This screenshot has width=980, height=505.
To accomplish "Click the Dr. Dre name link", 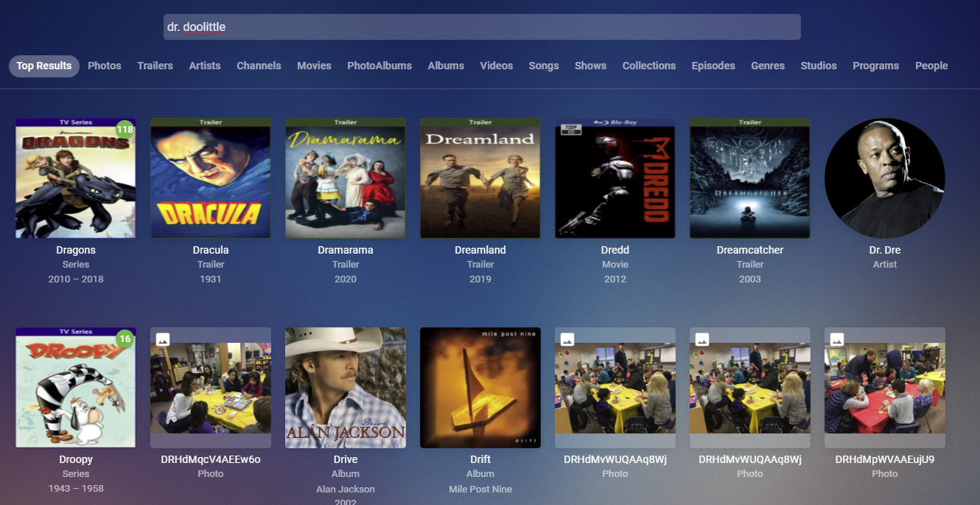I will point(885,250).
